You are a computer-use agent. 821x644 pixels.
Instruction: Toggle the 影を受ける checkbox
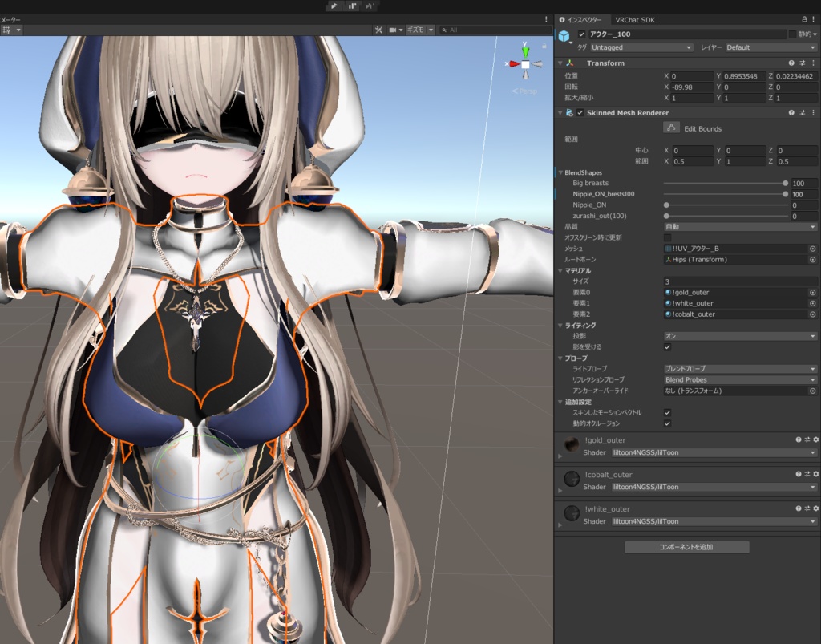click(x=667, y=347)
